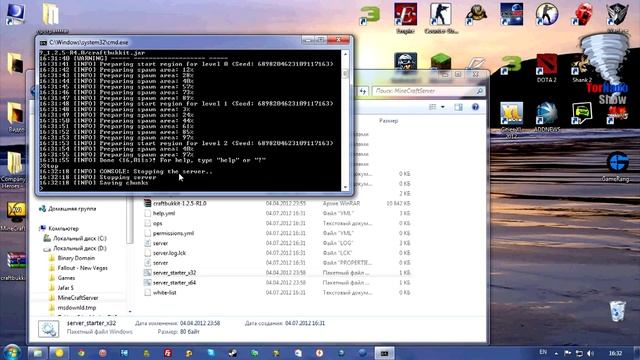This screenshot has height=360, width=640.
Task: Open Fallout - New Vegas folder in tree
Action: coord(82,268)
